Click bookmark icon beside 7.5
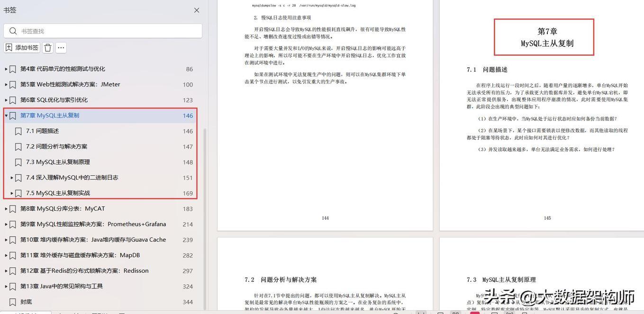Screen dimensions: 644x314 (x=18, y=193)
